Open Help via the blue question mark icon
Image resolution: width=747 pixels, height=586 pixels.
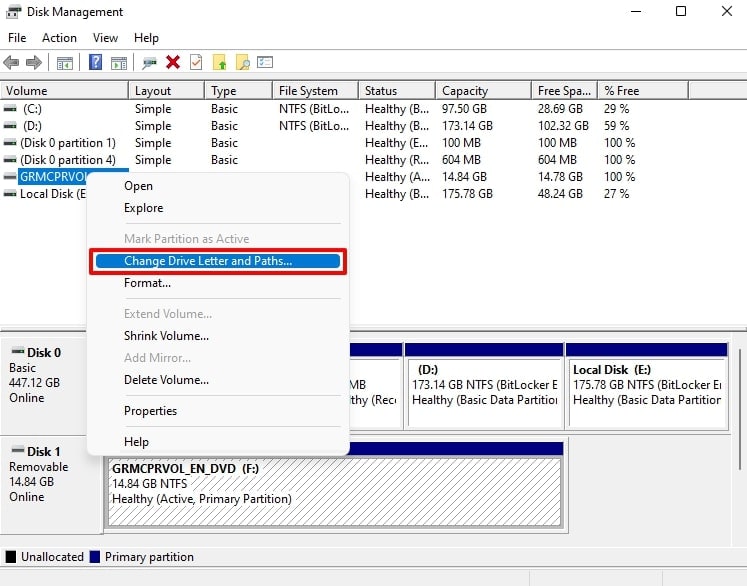pyautogui.click(x=95, y=62)
